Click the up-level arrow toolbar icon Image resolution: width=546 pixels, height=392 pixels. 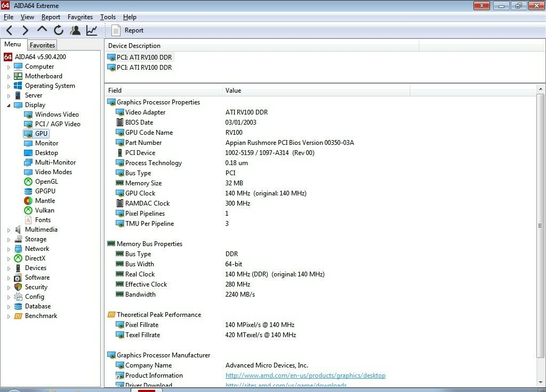coord(42,30)
